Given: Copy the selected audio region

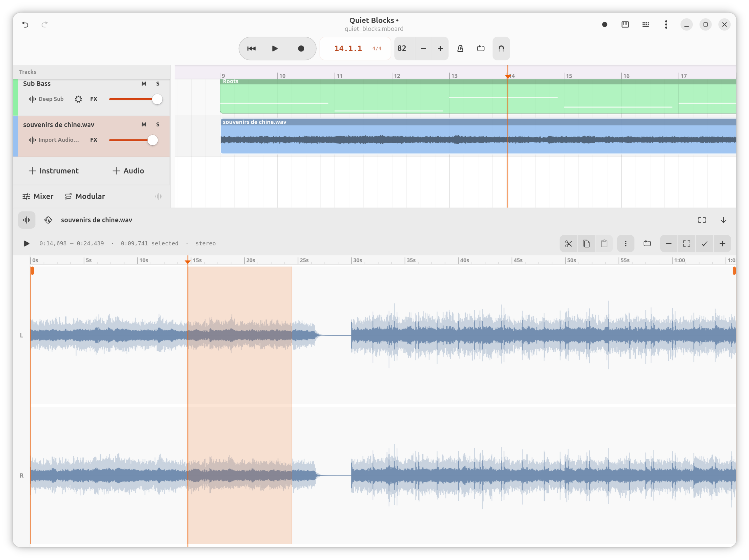Looking at the screenshot, I should 586,244.
